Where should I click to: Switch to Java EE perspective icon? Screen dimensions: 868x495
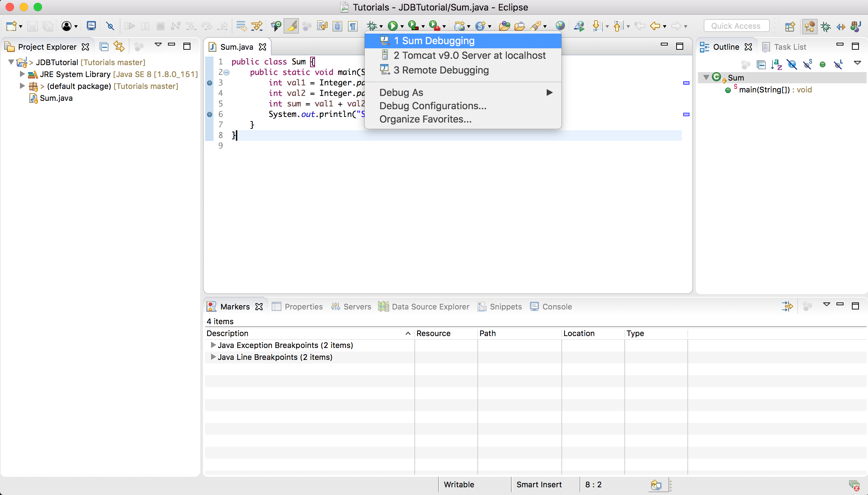[810, 26]
